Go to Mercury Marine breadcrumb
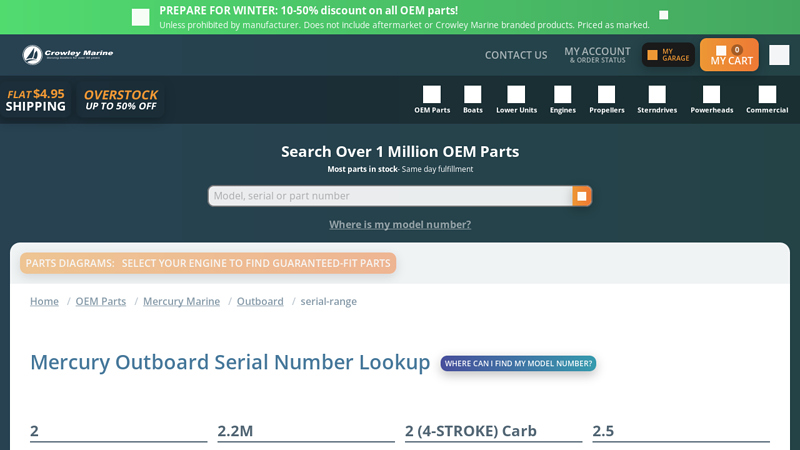This screenshot has width=800, height=450. tap(181, 301)
